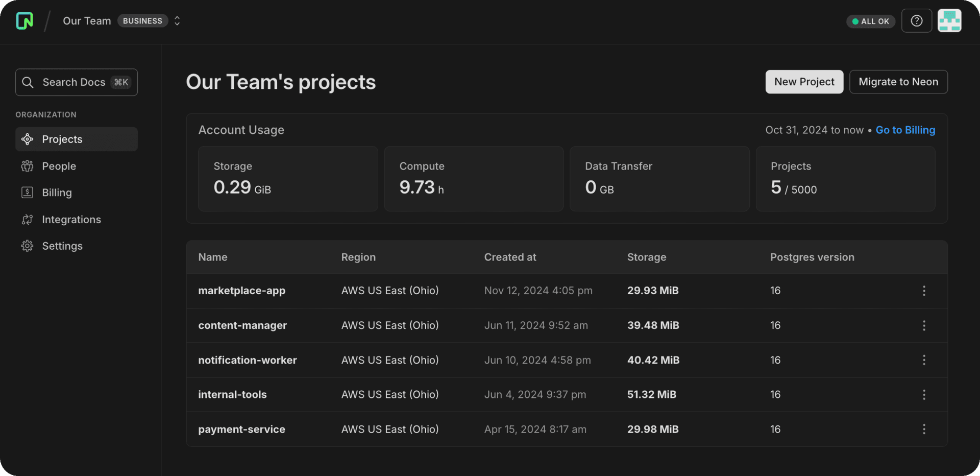
Task: Navigate to the Integrations page
Action: (71, 219)
